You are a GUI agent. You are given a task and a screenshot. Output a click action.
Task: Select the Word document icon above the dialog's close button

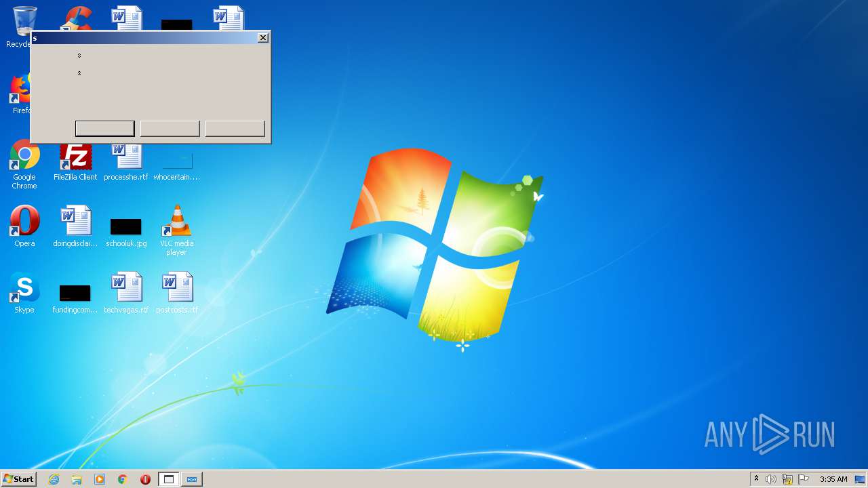click(x=229, y=18)
